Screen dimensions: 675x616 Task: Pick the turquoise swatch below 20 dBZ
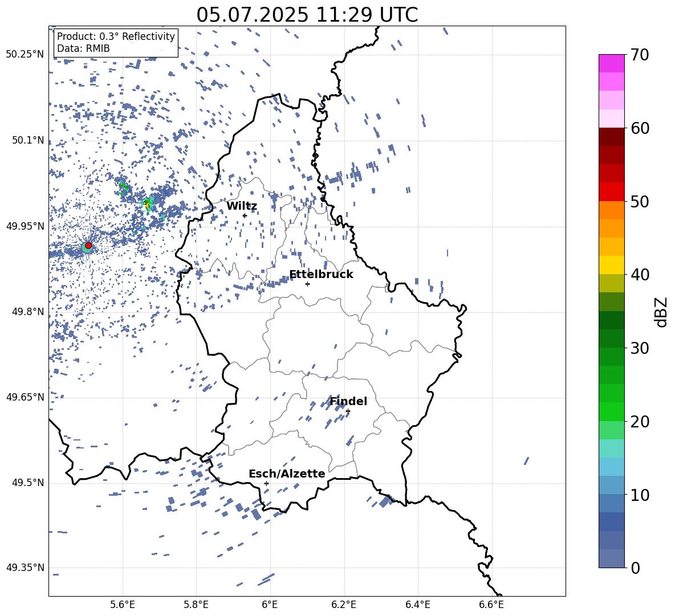tap(611, 448)
